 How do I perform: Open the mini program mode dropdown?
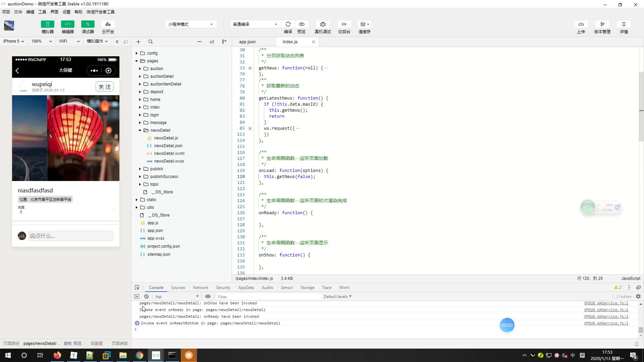(x=191, y=24)
